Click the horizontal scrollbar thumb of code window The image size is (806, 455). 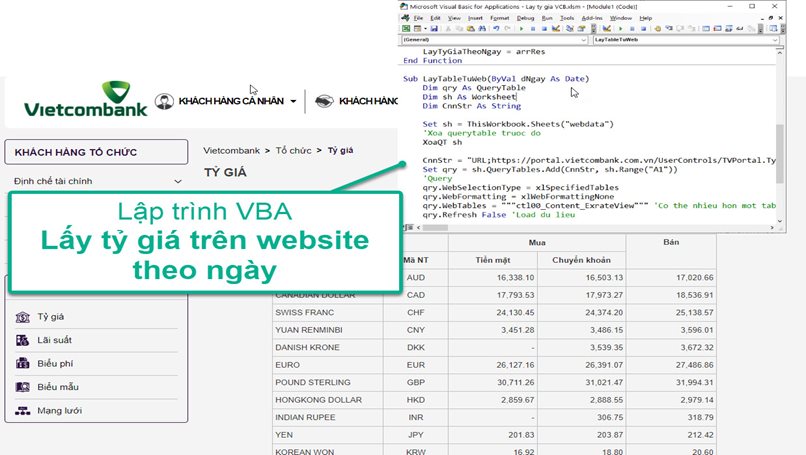[435, 227]
